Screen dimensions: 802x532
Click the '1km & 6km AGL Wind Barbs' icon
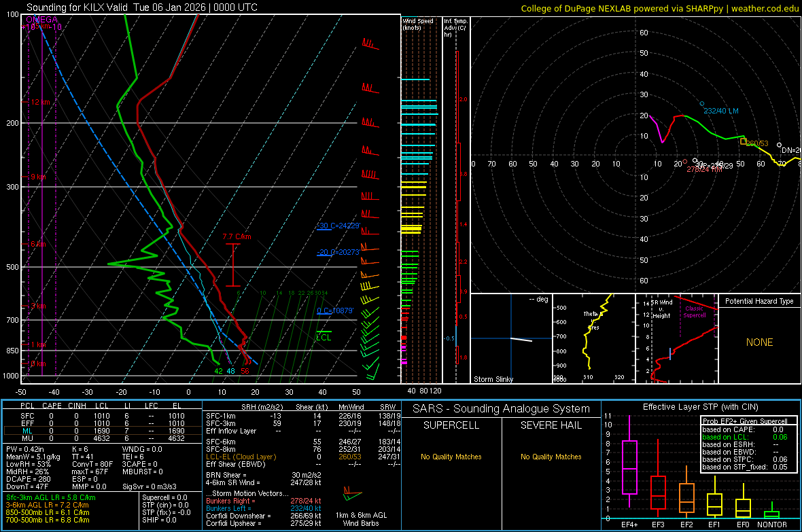pos(353,494)
